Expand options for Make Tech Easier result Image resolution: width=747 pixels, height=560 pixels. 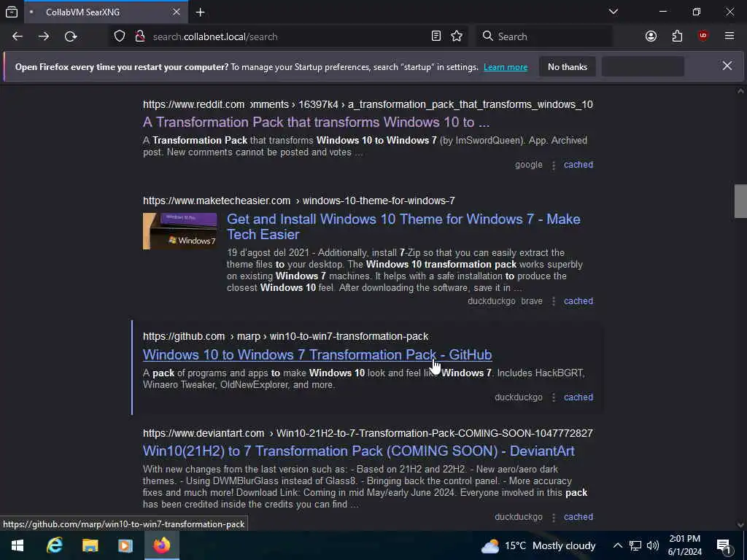click(553, 301)
